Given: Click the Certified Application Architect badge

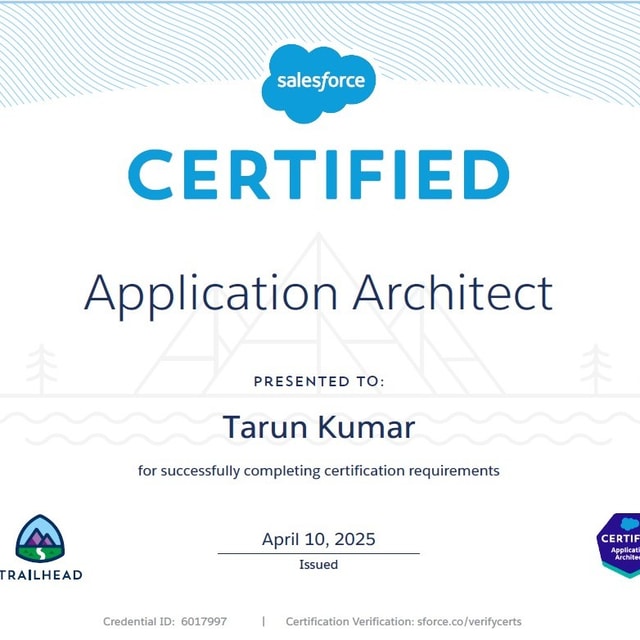Looking at the screenshot, I should tap(618, 545).
